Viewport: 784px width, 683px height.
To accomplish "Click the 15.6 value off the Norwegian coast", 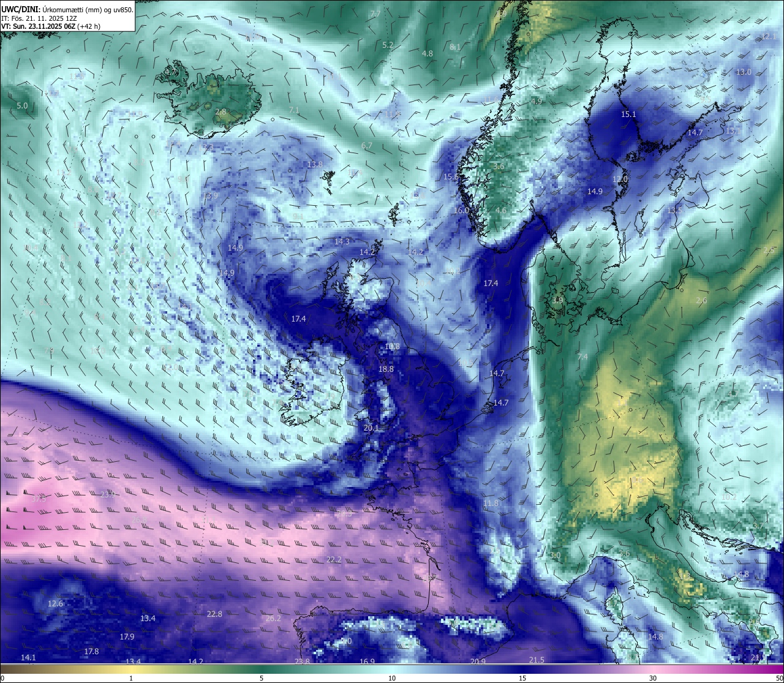I will (451, 177).
